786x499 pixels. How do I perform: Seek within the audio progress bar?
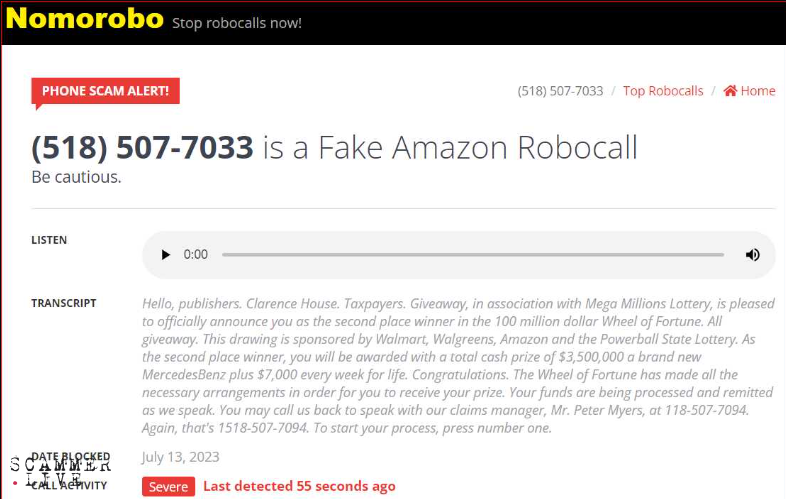coord(473,255)
